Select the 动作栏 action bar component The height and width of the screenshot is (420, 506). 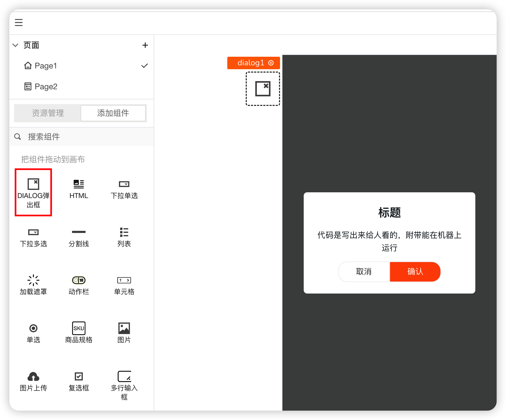[79, 280]
